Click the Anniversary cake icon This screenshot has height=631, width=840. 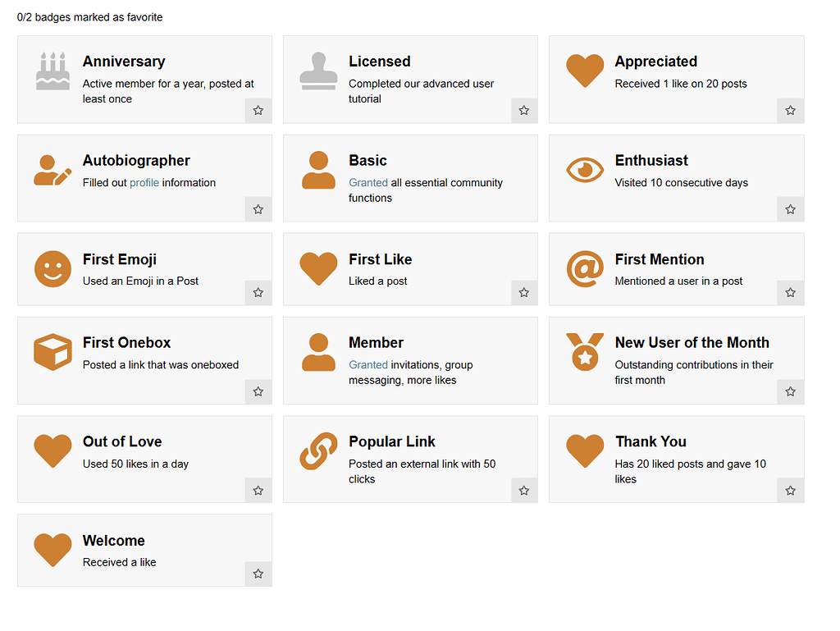tap(52, 71)
